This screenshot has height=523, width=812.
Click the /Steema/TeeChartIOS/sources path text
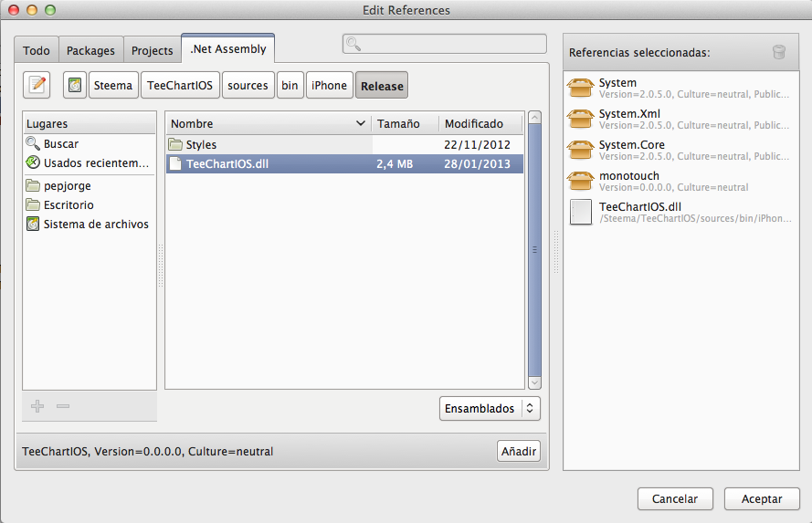695,218
